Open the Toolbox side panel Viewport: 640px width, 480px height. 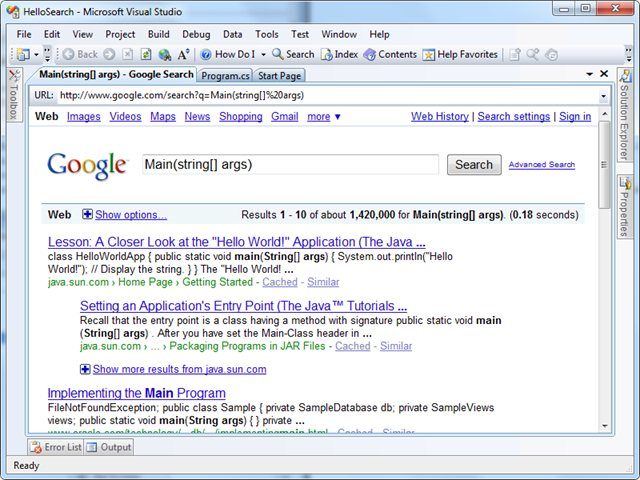click(x=14, y=94)
